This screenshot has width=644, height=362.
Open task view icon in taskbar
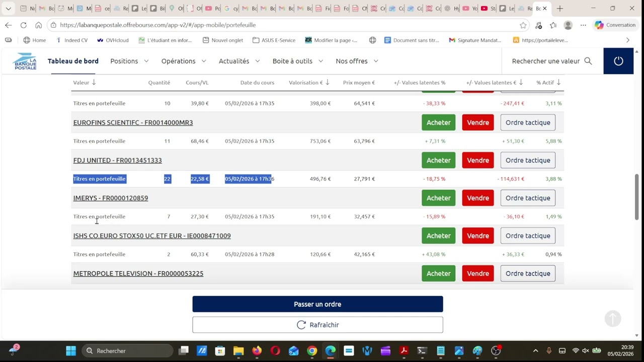(184, 351)
